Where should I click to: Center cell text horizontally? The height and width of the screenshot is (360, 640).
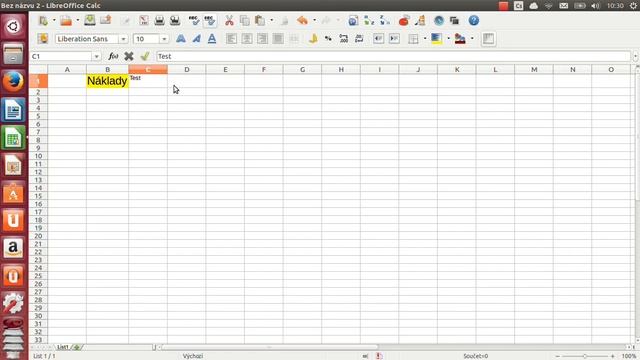click(x=247, y=39)
